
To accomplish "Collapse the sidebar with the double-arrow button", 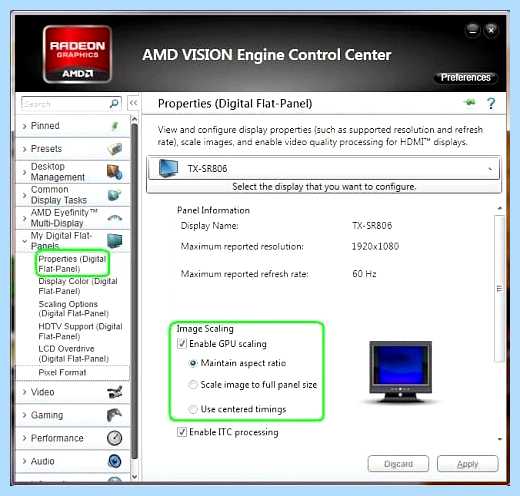I will click(133, 103).
